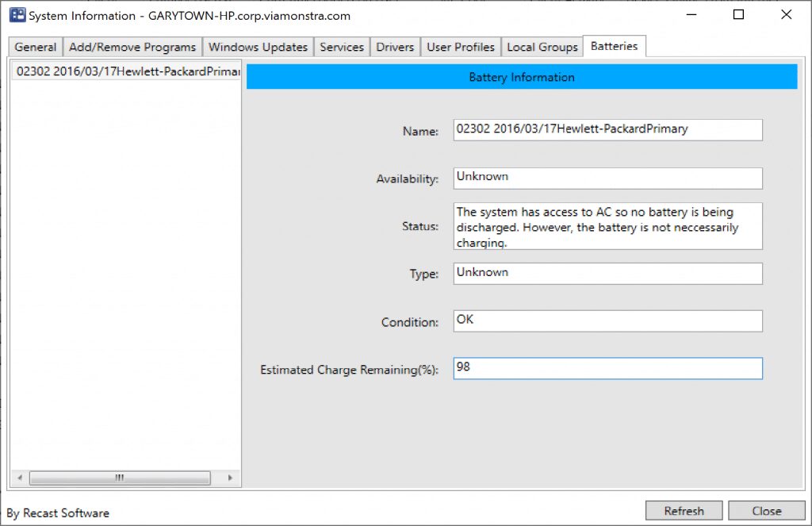
Task: View the User Profiles tab
Action: (461, 48)
